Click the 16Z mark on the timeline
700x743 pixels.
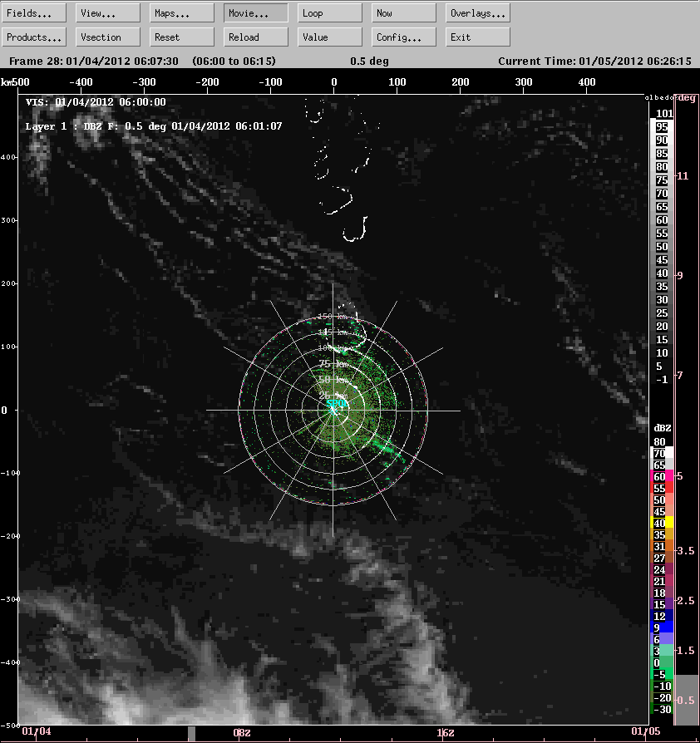[445, 732]
